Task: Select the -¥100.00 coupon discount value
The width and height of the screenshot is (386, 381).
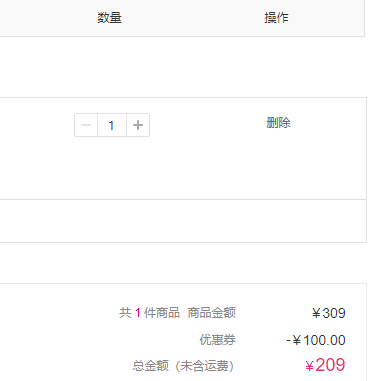Action: click(316, 340)
